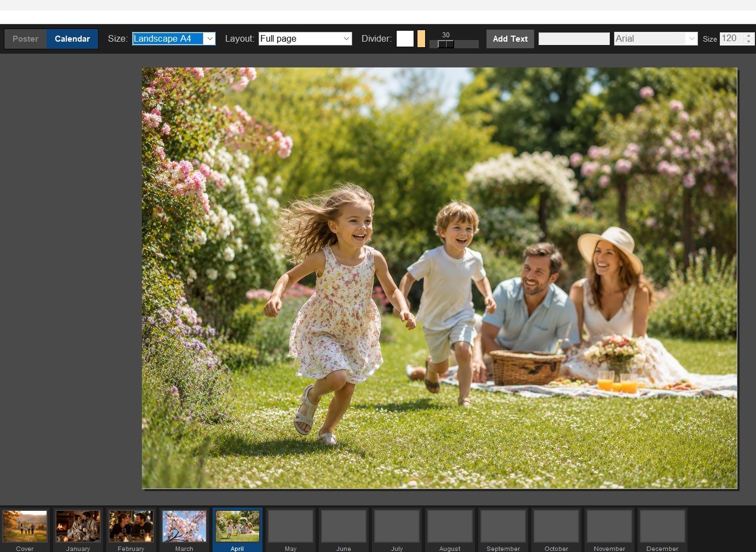
Task: Expand the Layout Full page dropdown
Action: pos(305,38)
